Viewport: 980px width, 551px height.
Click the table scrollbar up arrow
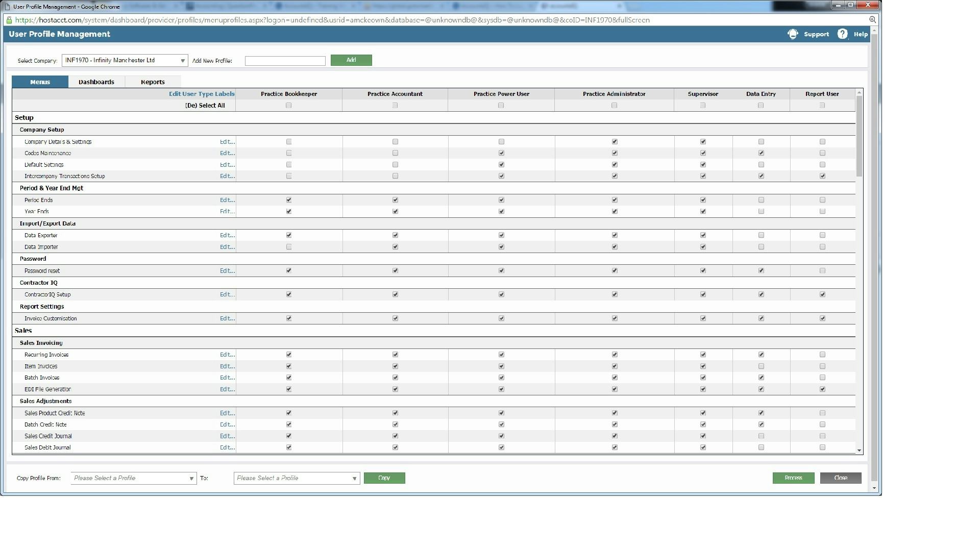pyautogui.click(x=860, y=93)
